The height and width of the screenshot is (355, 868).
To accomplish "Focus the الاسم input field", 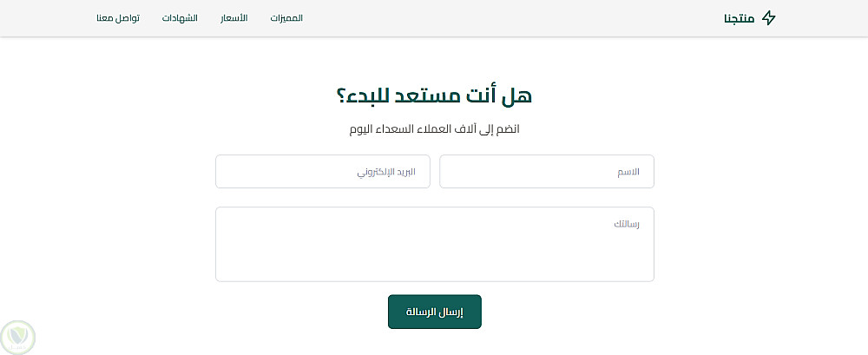I will click(547, 171).
